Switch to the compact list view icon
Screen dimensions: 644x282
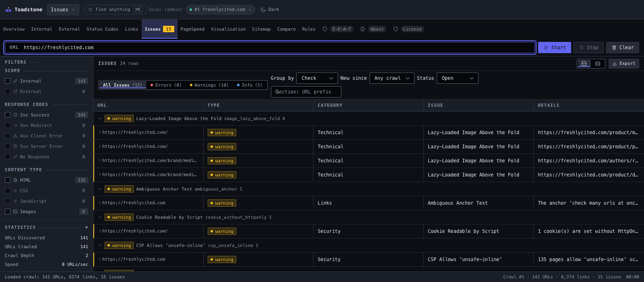(598, 64)
